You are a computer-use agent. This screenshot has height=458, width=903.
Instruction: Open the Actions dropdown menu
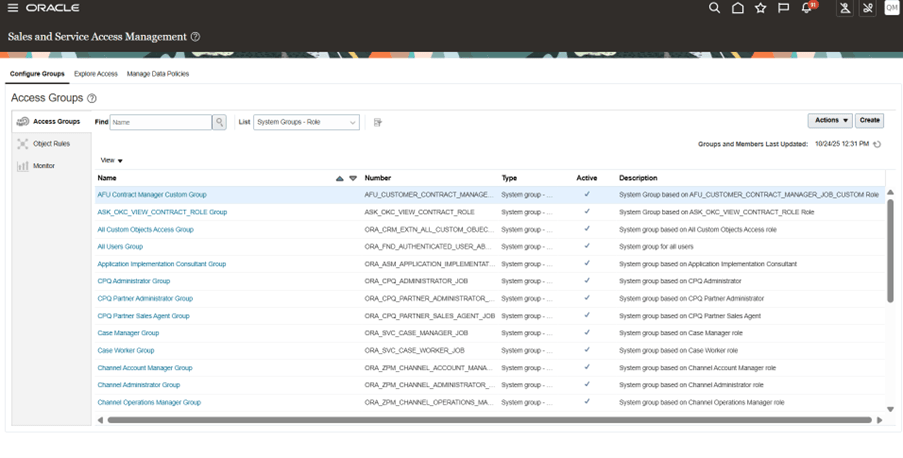point(830,120)
